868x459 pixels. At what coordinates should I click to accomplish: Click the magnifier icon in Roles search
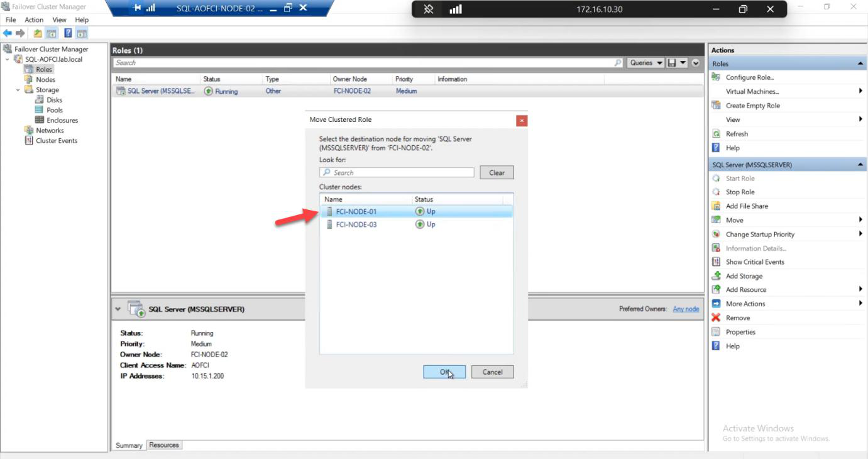click(x=618, y=63)
